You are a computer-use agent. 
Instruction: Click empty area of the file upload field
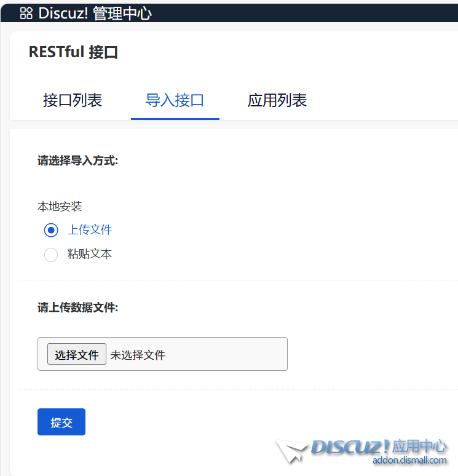coord(234,354)
